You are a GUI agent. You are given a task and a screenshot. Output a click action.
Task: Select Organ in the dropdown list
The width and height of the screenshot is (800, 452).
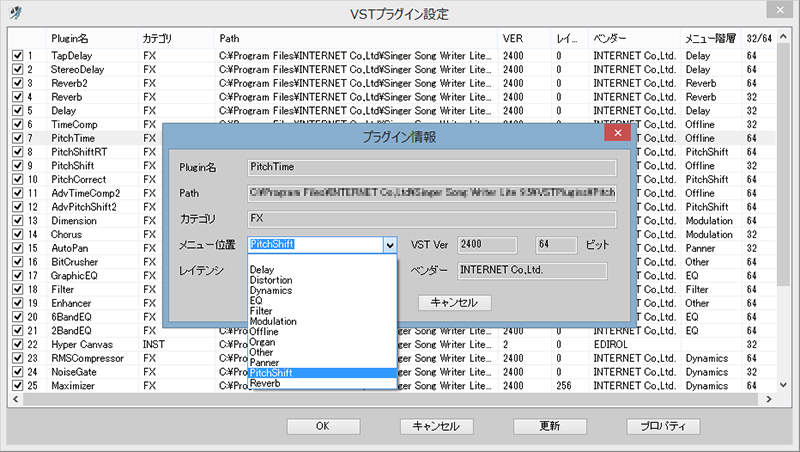click(x=322, y=342)
